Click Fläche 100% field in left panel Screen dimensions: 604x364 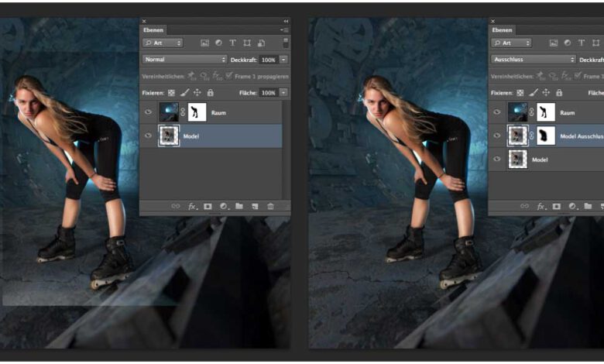click(269, 93)
